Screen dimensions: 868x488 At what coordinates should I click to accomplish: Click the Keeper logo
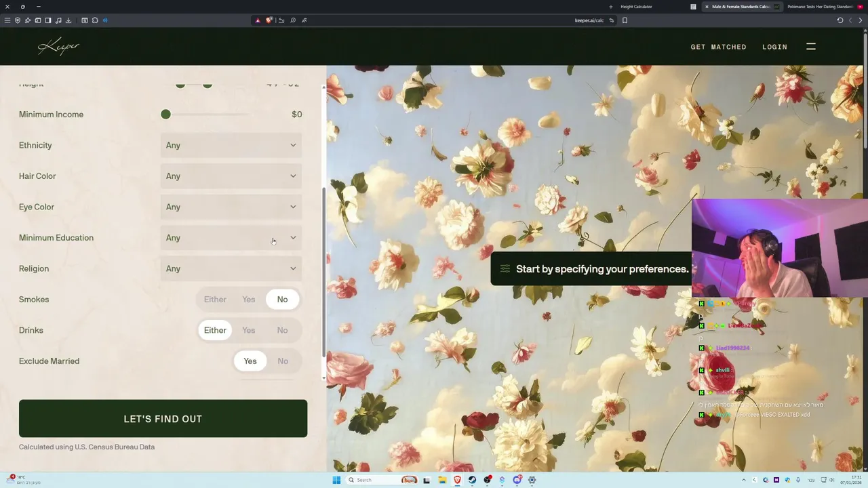(x=59, y=46)
